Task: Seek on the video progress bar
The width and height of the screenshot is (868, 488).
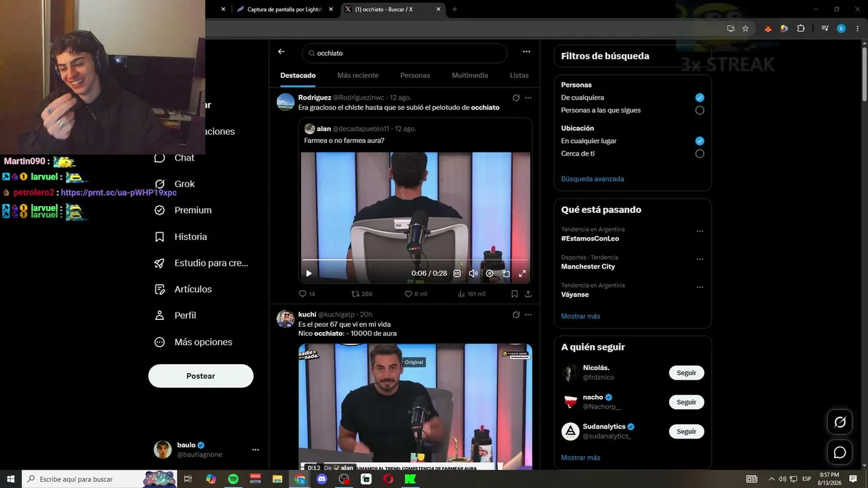Action: pyautogui.click(x=415, y=260)
